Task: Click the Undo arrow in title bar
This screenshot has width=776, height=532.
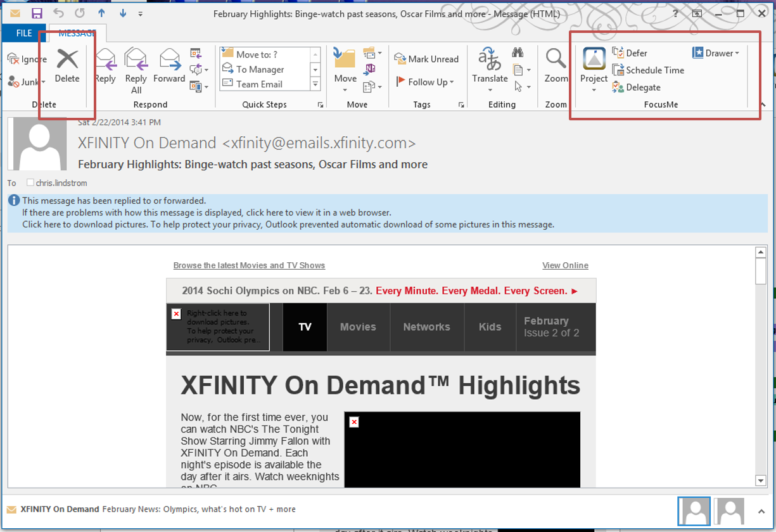Action: (58, 13)
